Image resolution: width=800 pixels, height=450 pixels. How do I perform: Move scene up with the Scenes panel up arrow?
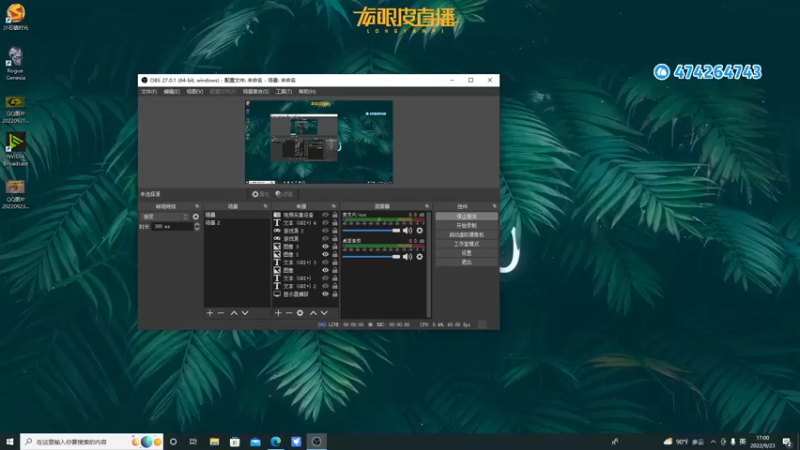point(234,313)
